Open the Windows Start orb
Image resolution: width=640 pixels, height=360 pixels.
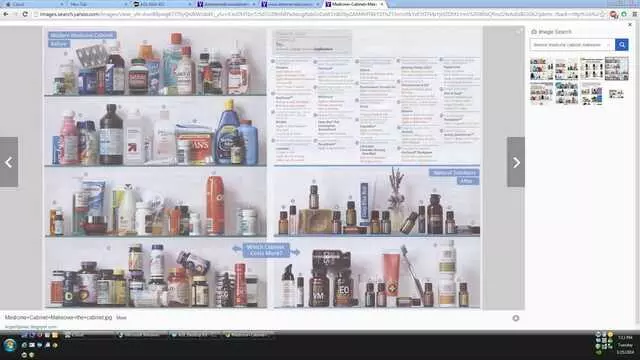pyautogui.click(x=9, y=345)
